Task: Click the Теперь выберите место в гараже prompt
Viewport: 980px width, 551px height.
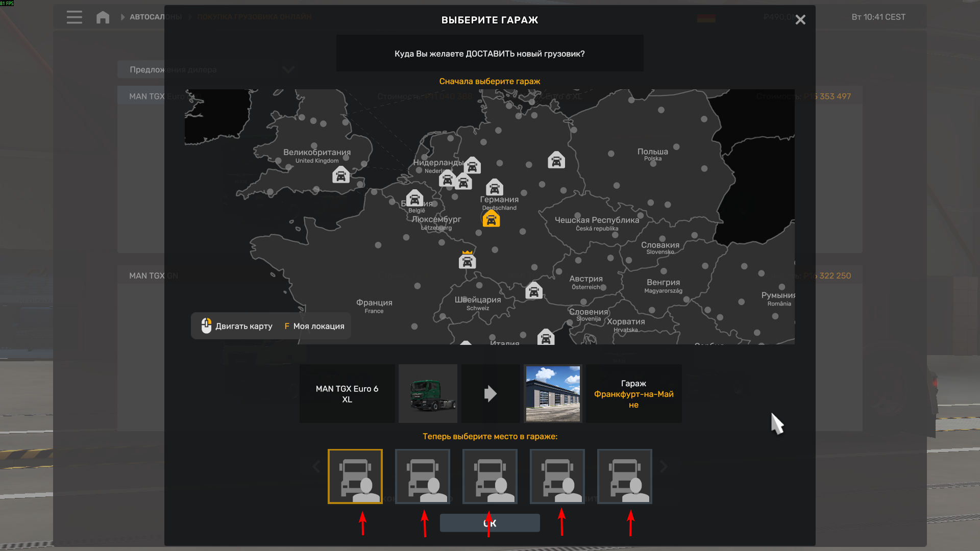Action: click(490, 436)
